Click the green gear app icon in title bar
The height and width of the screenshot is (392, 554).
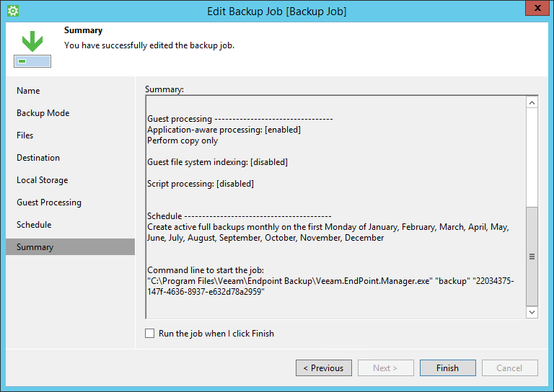click(13, 11)
